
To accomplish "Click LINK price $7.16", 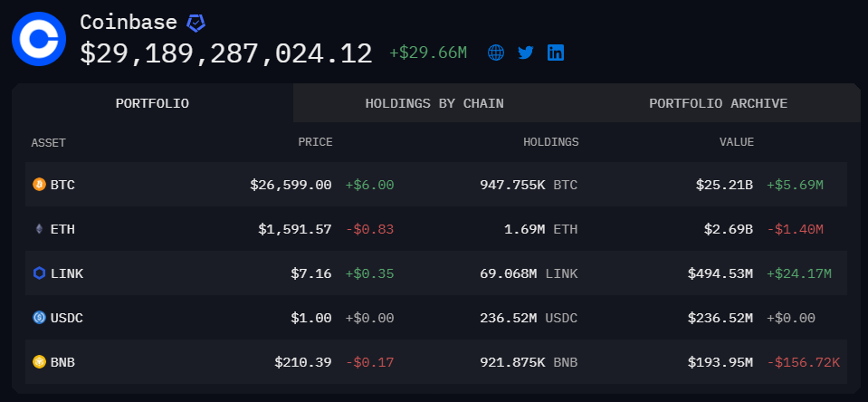I will [311, 273].
